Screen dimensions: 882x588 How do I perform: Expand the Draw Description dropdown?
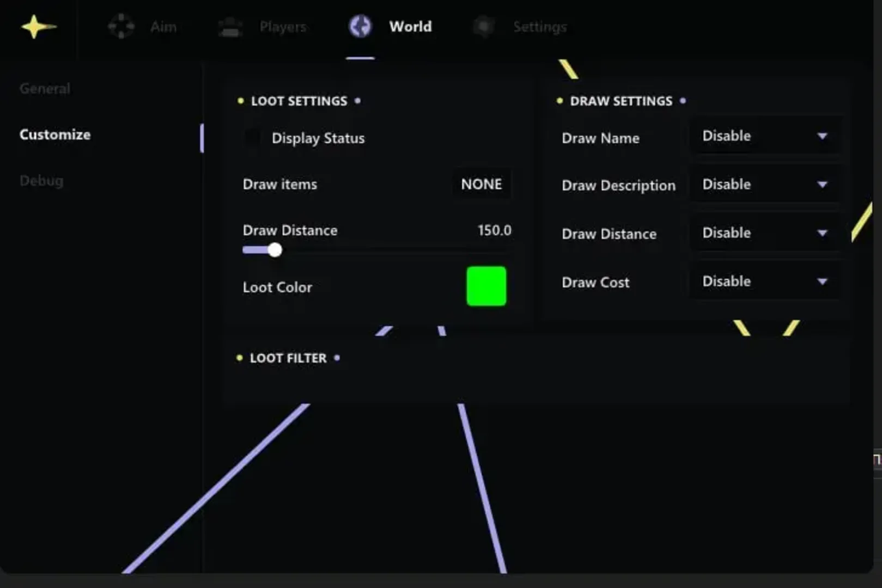click(x=764, y=185)
